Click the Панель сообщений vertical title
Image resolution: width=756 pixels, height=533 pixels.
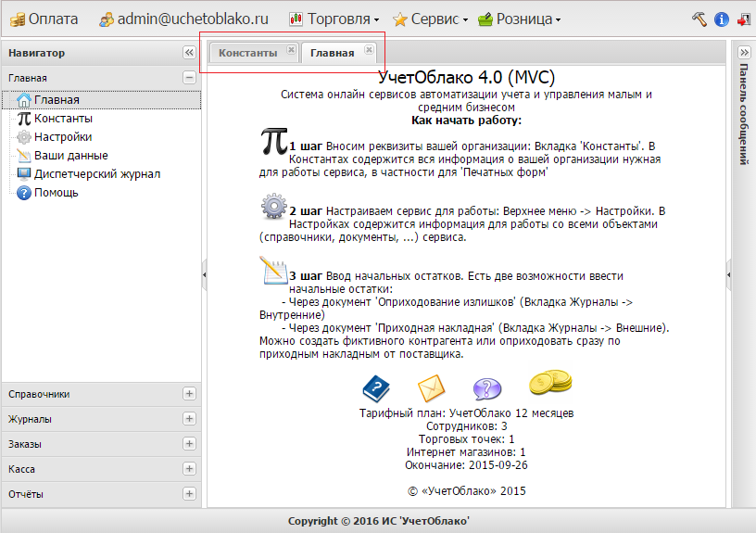point(744,114)
